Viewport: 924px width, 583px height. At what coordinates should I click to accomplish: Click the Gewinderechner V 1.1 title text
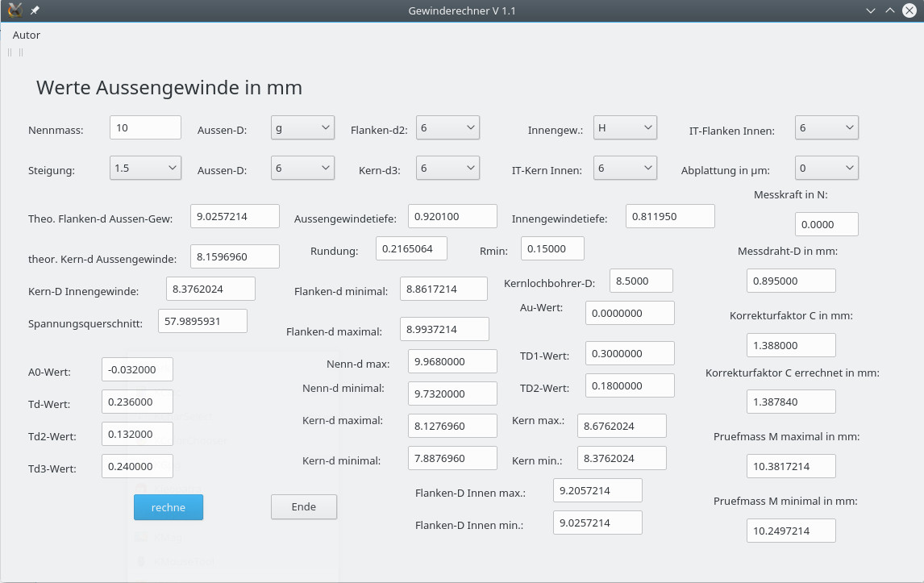pyautogui.click(x=462, y=10)
